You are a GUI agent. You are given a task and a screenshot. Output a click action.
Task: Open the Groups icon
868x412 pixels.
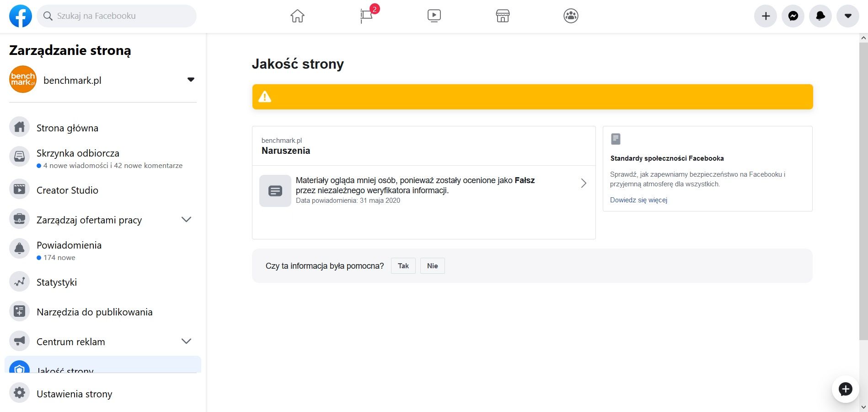[571, 16]
